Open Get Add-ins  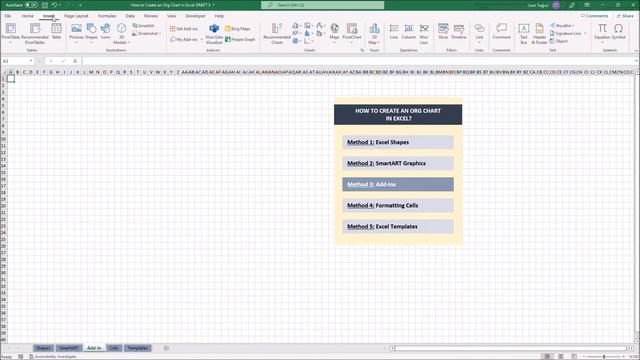click(184, 29)
